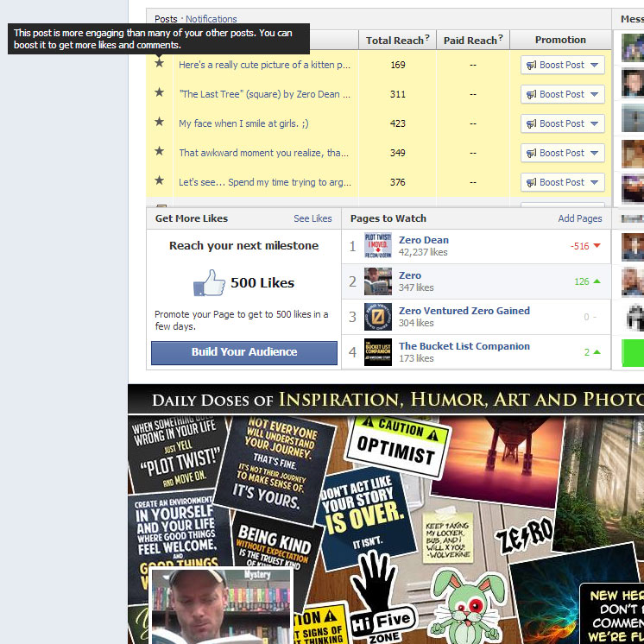
Task: Click thumbs-up icon next to 500 Likes
Action: pos(210,282)
